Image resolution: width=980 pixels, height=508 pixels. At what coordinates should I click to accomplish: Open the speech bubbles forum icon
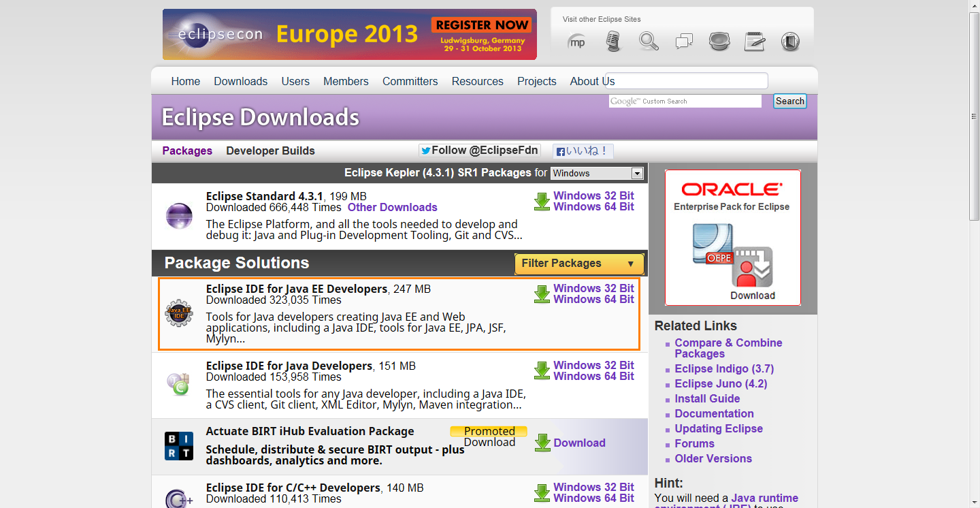click(684, 42)
